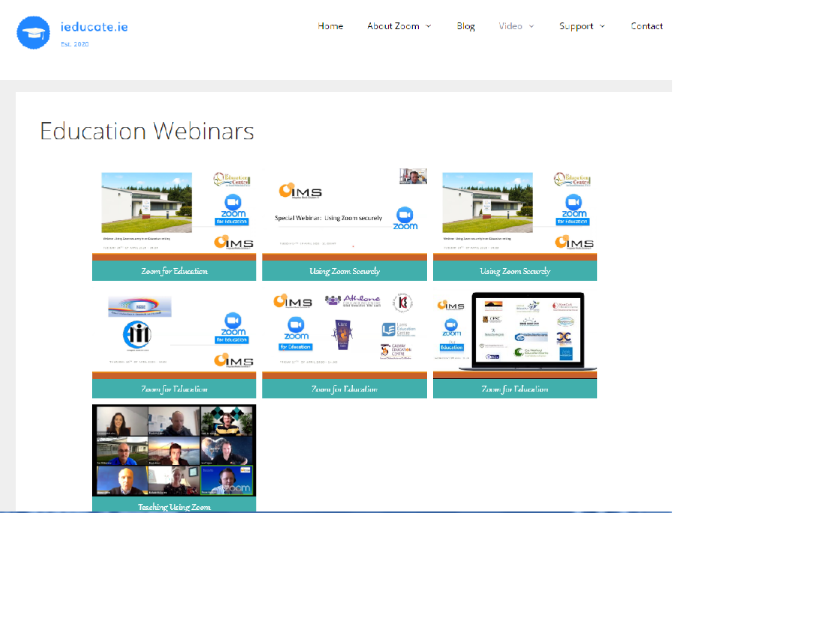Viewport: 840px width, 641px height.
Task: Expand the Support dropdown chevron
Action: click(x=602, y=26)
